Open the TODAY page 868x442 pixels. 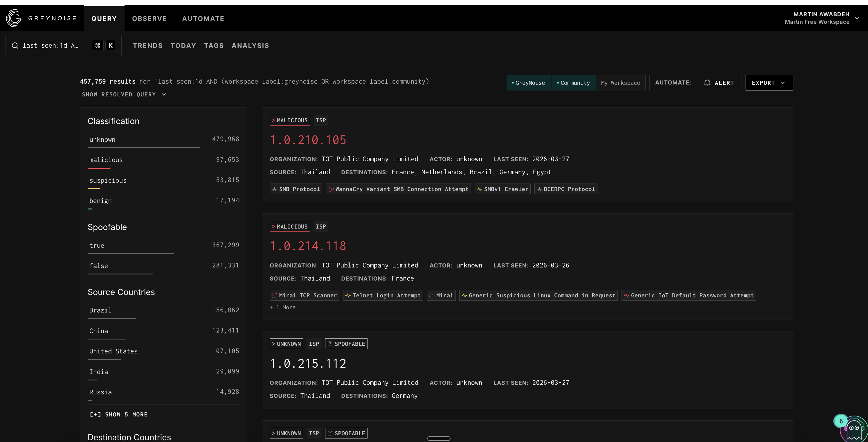[x=183, y=46]
